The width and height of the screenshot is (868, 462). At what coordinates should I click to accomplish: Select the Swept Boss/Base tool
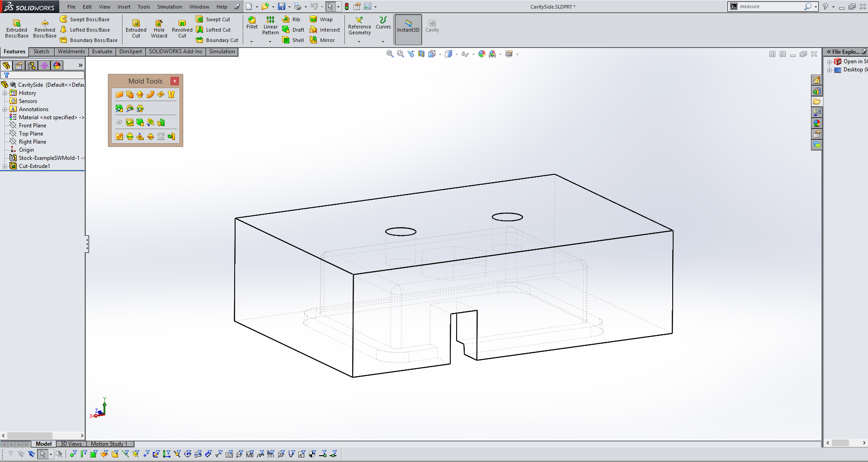(85, 19)
